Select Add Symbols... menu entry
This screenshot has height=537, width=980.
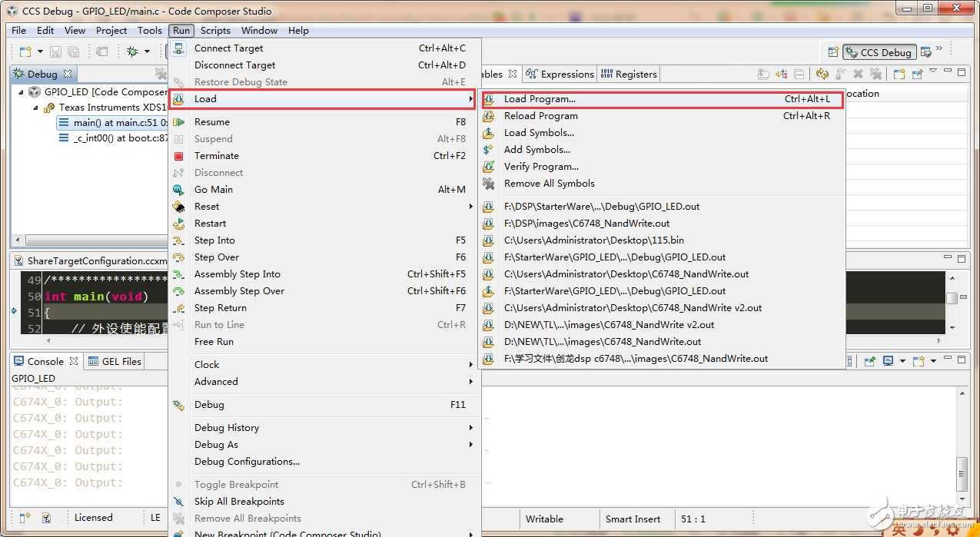pos(662,150)
